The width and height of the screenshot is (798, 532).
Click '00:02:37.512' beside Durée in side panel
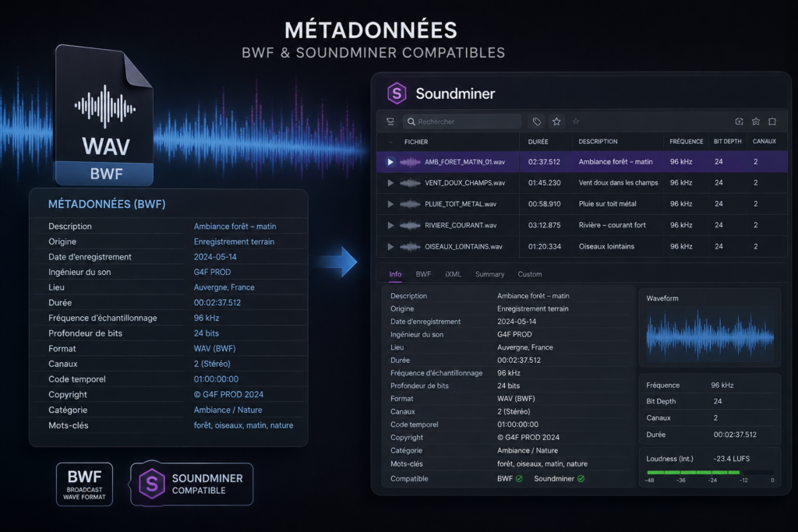click(735, 435)
